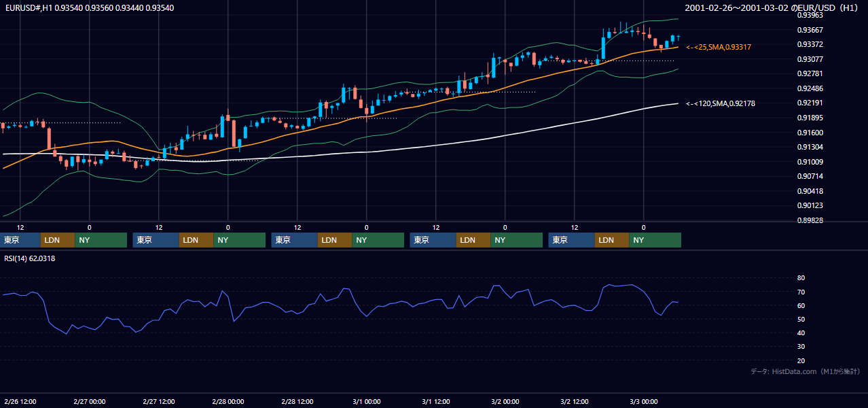Viewport: 868px width, 408px height.
Task: Click the white 120 SMA label 0.92178
Action: click(x=721, y=103)
